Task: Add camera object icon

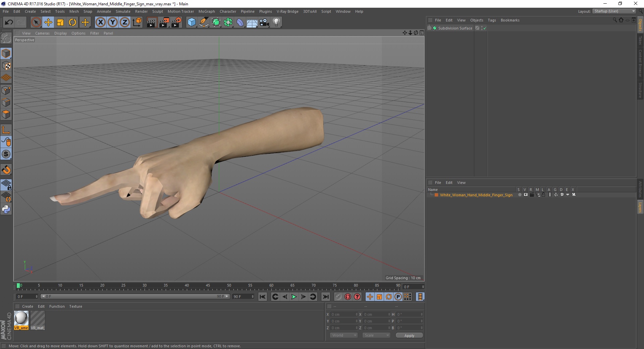Action: click(264, 22)
